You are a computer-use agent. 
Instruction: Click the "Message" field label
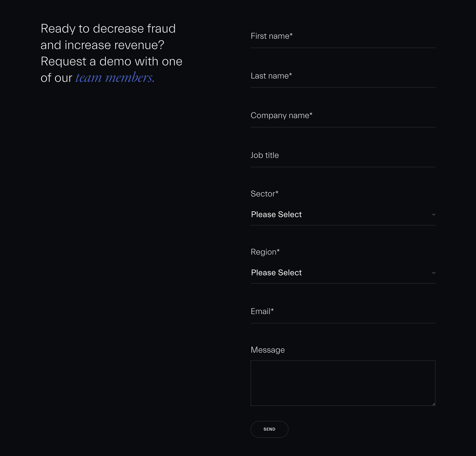(268, 350)
